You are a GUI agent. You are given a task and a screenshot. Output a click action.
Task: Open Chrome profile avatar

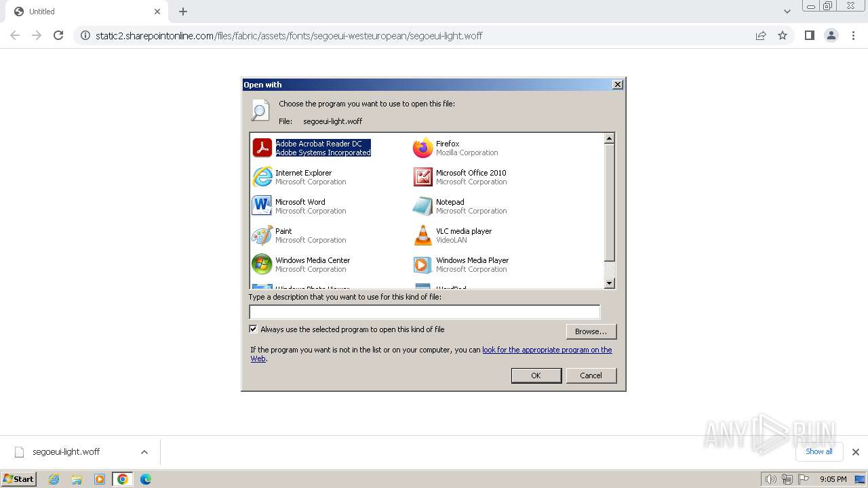pyautogui.click(x=831, y=35)
